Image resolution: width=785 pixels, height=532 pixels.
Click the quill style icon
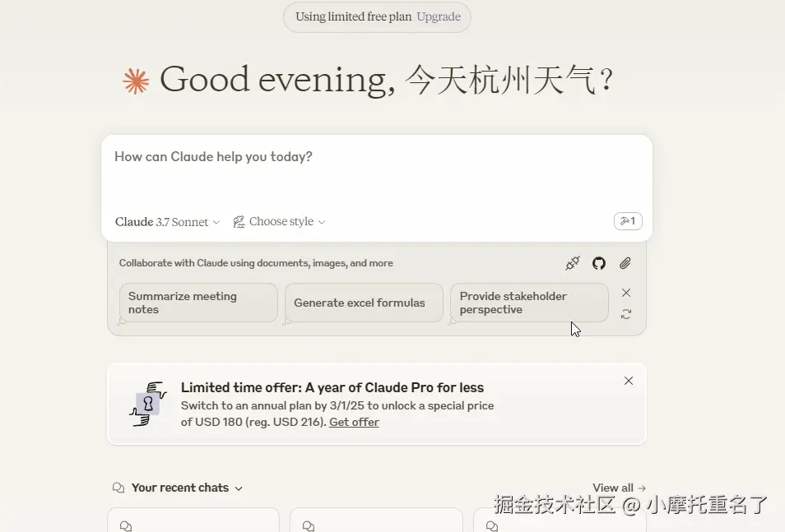[239, 222]
